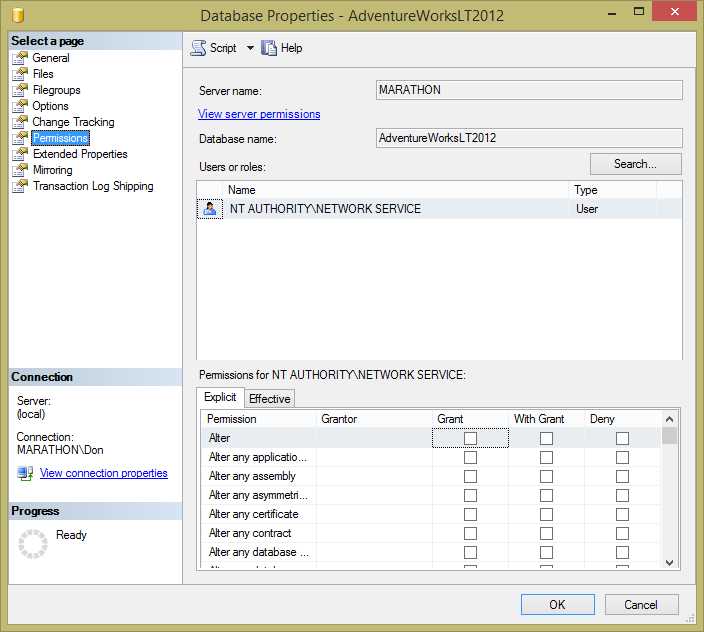The image size is (704, 632).
Task: Click the Files page icon
Action: click(20, 74)
